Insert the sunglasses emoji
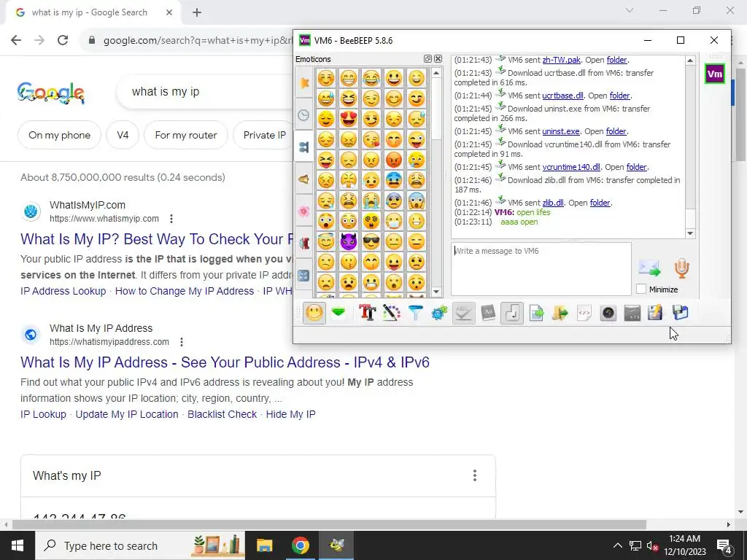 pyautogui.click(x=371, y=241)
